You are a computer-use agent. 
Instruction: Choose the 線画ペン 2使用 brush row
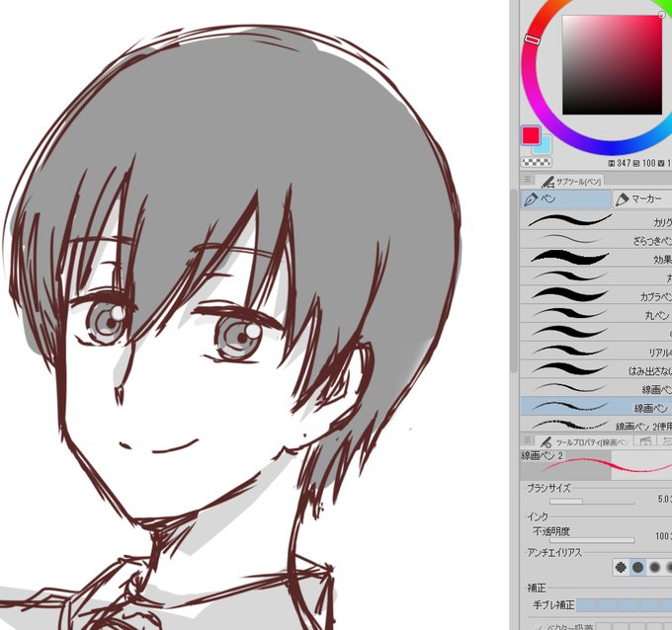click(x=596, y=425)
